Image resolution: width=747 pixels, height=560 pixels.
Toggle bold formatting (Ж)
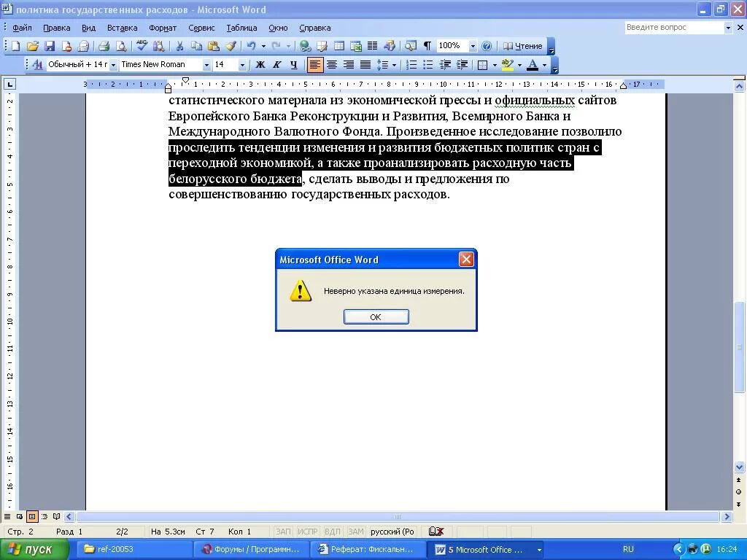(x=260, y=64)
